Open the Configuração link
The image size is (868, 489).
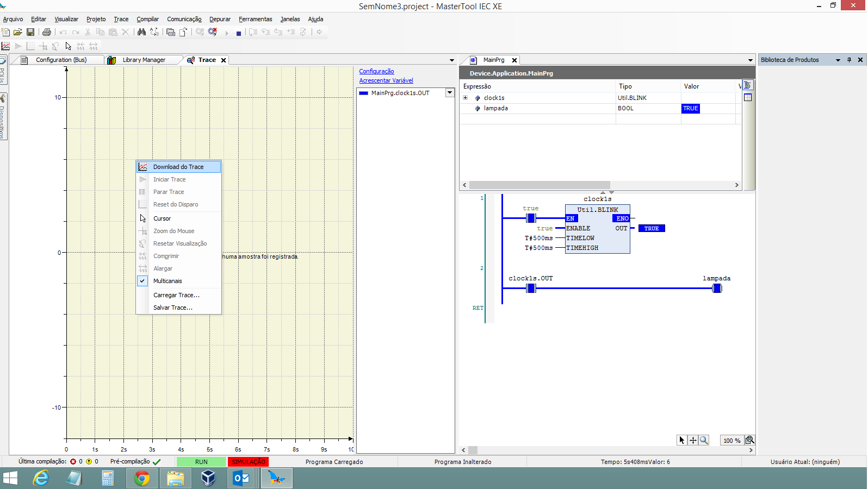click(x=376, y=71)
